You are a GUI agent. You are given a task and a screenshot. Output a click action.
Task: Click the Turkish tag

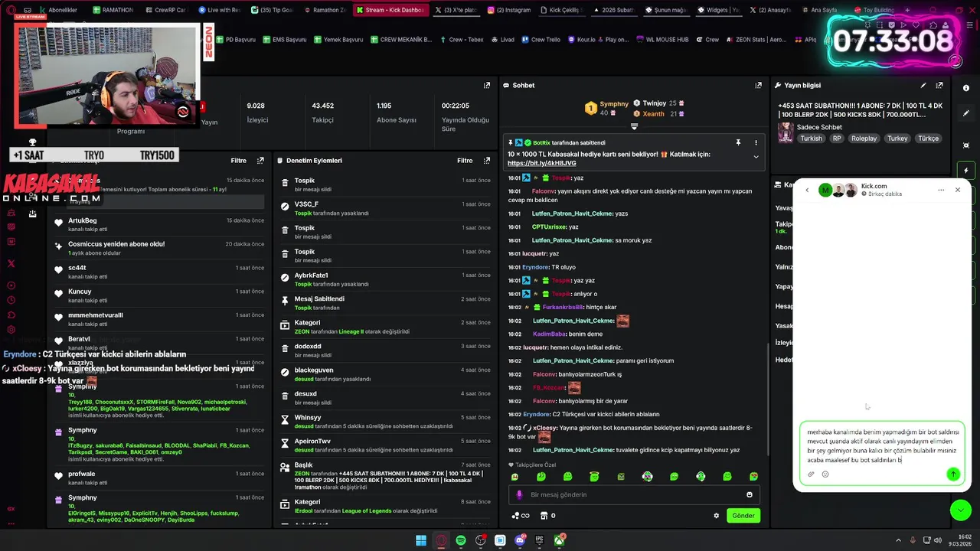click(x=811, y=139)
